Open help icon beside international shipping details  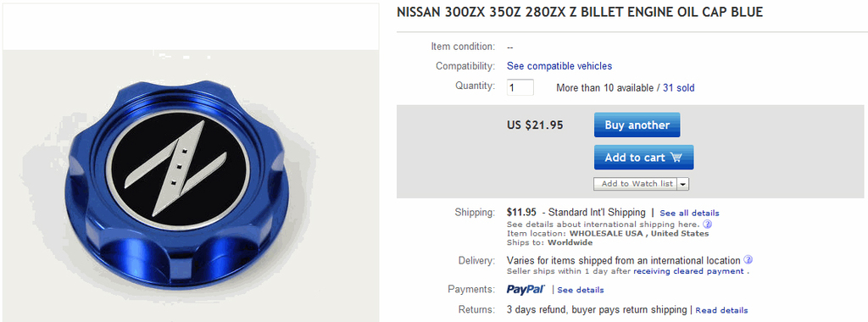tap(707, 225)
